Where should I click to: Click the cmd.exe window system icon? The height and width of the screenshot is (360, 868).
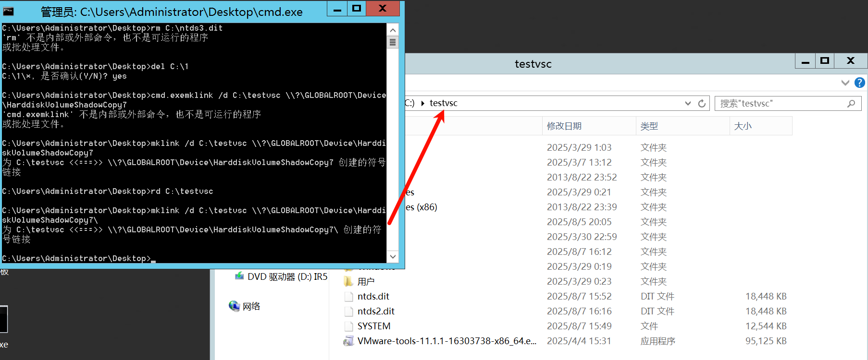click(x=9, y=11)
